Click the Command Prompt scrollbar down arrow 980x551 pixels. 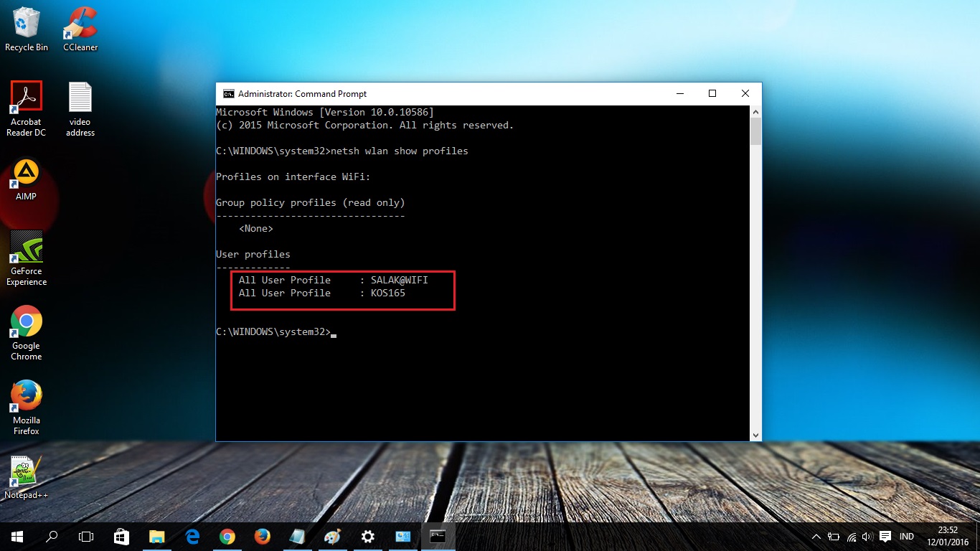click(755, 435)
